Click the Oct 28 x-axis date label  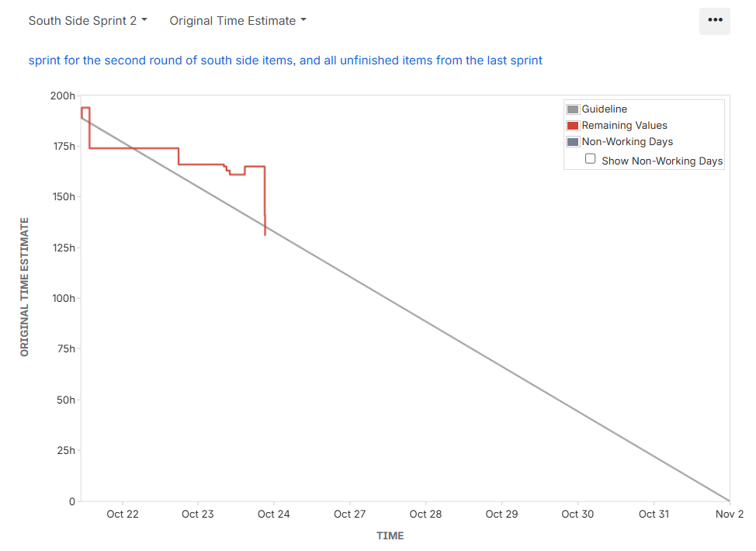[425, 514]
